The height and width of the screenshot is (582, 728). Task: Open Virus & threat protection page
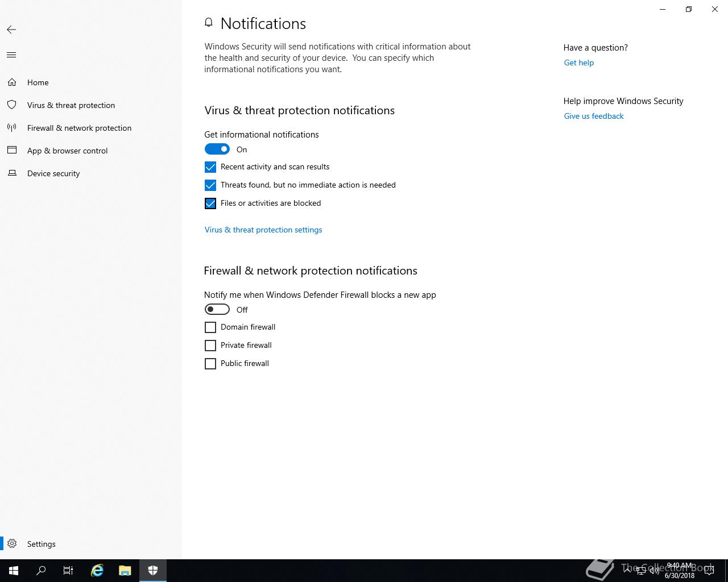tap(91, 105)
